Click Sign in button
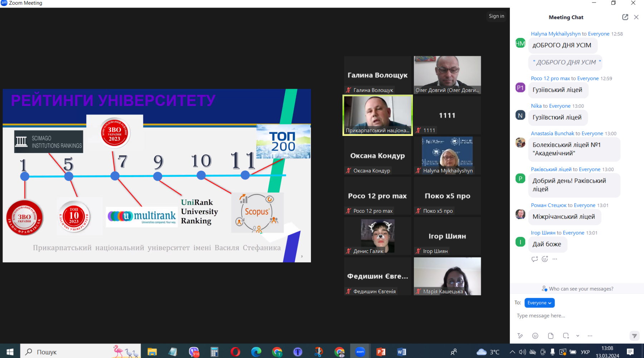Screen dimensions: 644x358 coord(496,16)
